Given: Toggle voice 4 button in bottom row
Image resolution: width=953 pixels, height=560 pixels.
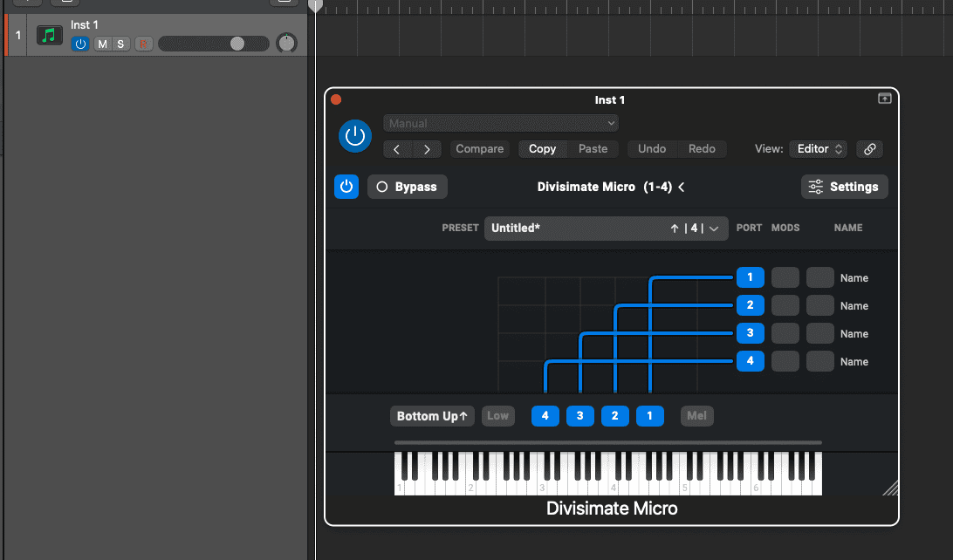Looking at the screenshot, I should click(545, 416).
